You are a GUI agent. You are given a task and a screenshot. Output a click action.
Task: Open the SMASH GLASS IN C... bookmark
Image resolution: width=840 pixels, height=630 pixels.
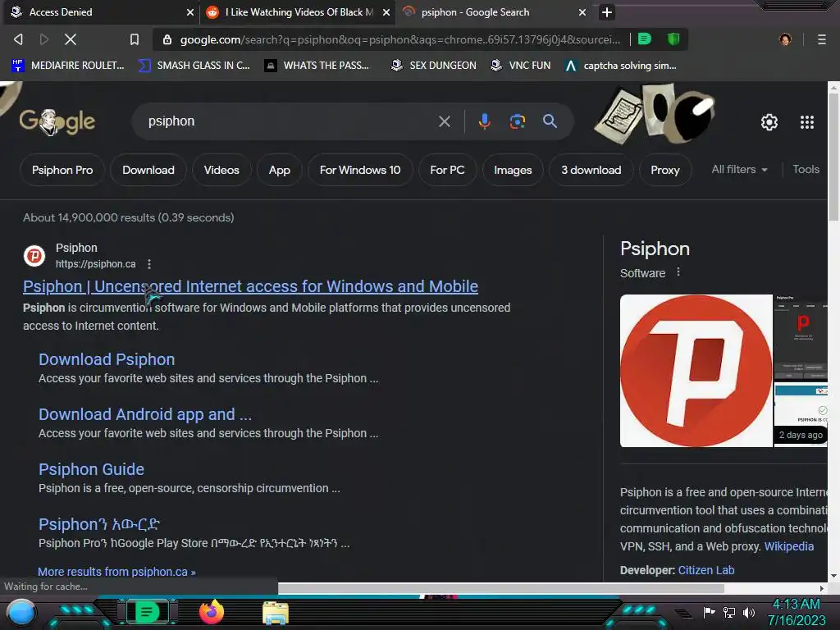pyautogui.click(x=194, y=66)
